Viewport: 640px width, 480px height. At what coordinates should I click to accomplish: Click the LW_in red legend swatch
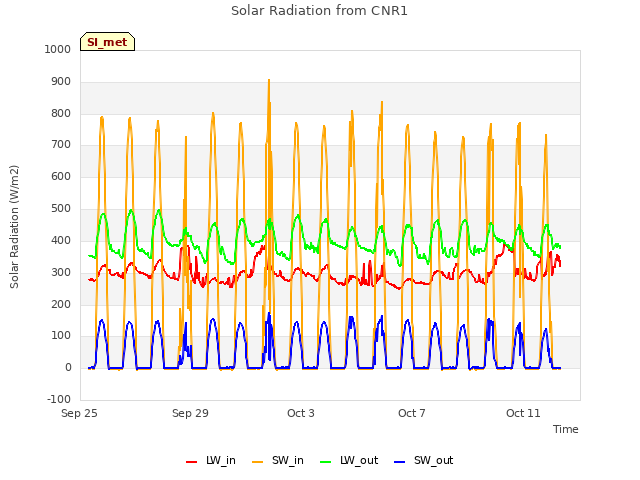coord(191,462)
